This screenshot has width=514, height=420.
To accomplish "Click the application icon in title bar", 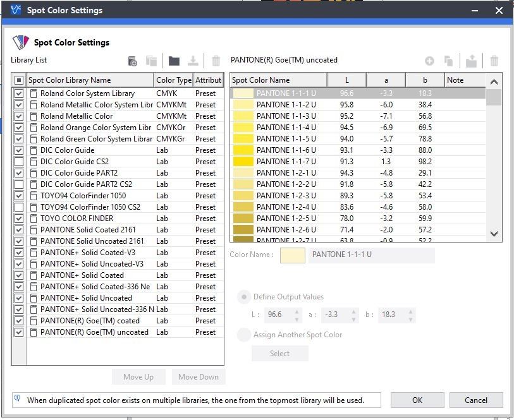I will 15,10.
